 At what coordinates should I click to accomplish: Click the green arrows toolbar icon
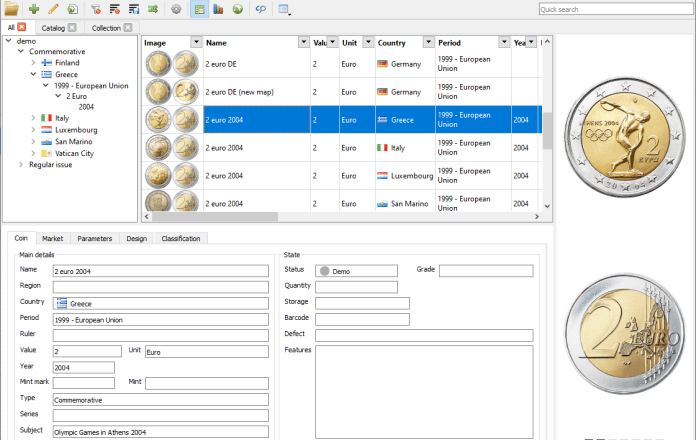click(x=153, y=9)
